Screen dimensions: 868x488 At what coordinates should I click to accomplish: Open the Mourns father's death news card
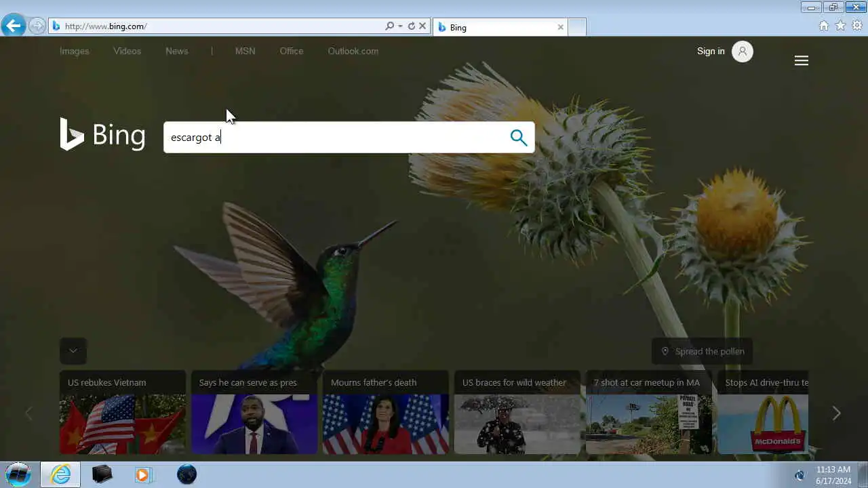(386, 412)
